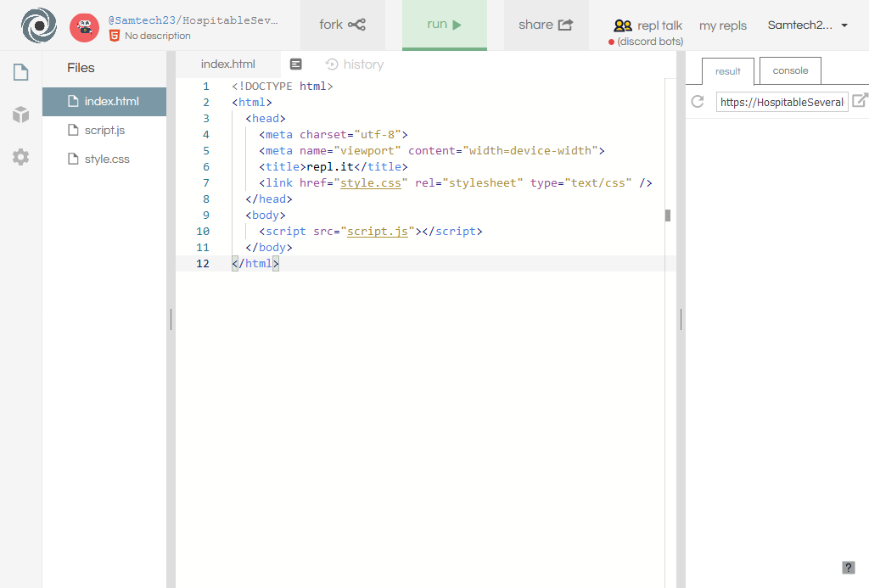
Task: Switch to the result tab
Action: coord(727,71)
